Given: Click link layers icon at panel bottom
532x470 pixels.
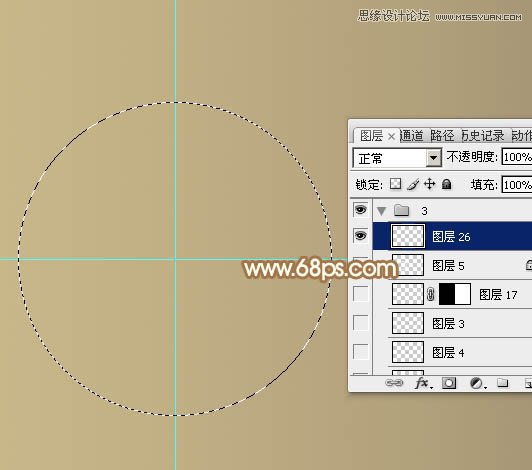Looking at the screenshot, I should [394, 383].
